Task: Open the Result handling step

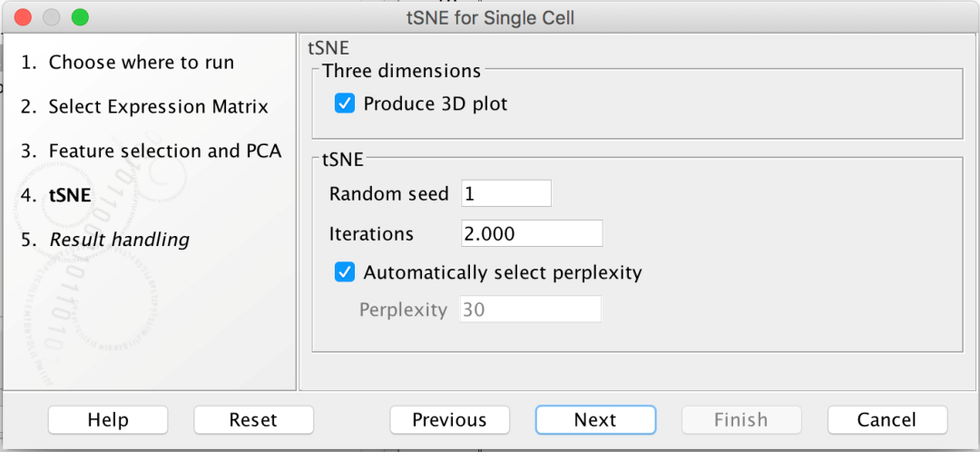Action: tap(119, 240)
